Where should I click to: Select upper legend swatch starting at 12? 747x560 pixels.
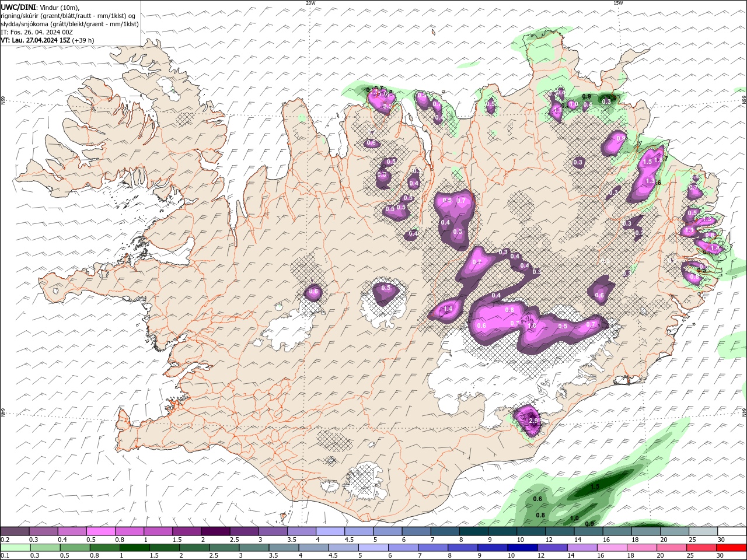[559, 531]
